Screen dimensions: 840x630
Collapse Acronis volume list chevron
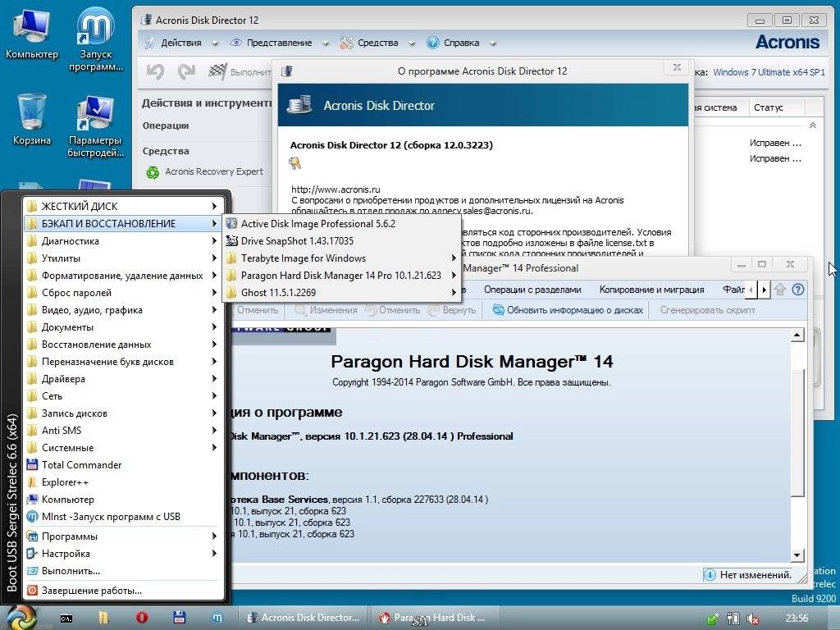pos(813,126)
